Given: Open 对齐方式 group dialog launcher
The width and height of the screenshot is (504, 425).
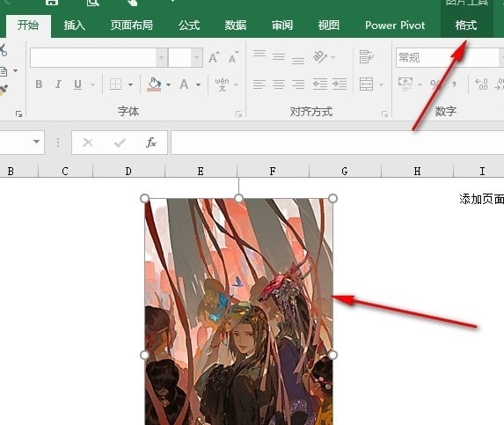Looking at the screenshot, I should (x=384, y=114).
